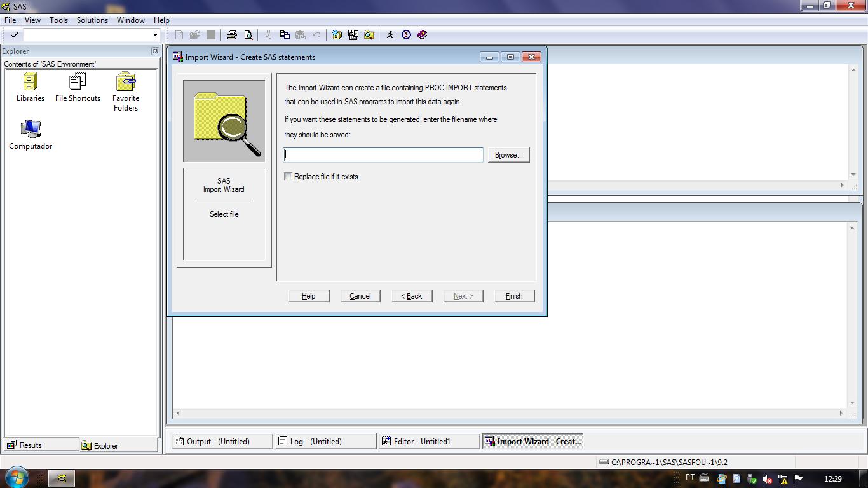This screenshot has width=868, height=488.
Task: Click the Print Preview toolbar icon
Action: click(x=248, y=35)
